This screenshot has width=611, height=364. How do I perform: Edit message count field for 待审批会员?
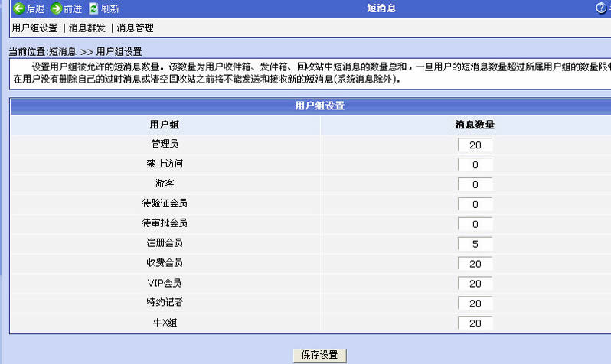pos(475,224)
